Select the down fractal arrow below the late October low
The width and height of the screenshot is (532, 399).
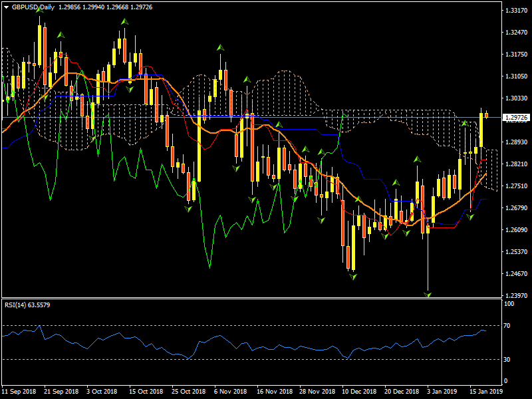point(188,209)
